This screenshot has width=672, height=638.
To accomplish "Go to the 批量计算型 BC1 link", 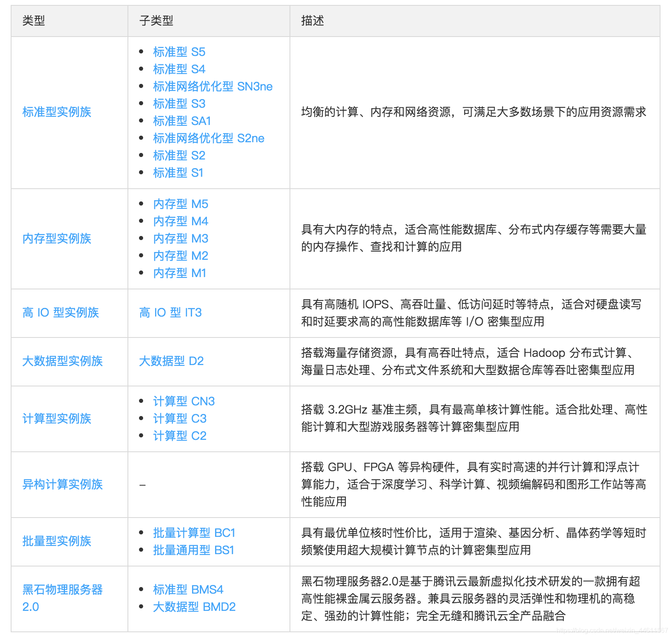I will (194, 533).
